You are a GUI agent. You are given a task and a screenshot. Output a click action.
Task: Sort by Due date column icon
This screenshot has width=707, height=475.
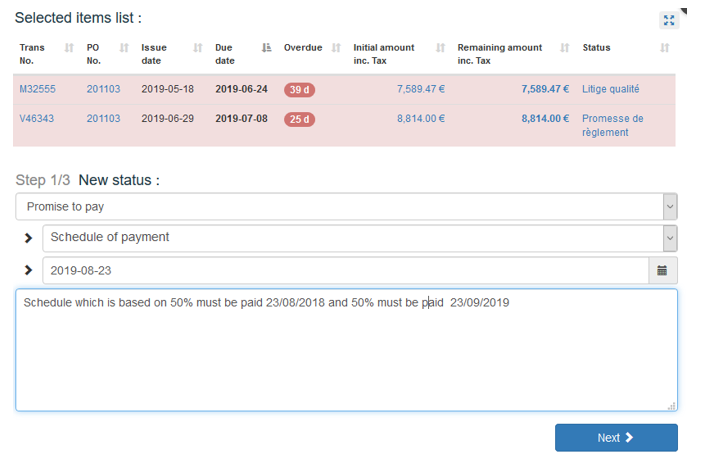point(266,48)
